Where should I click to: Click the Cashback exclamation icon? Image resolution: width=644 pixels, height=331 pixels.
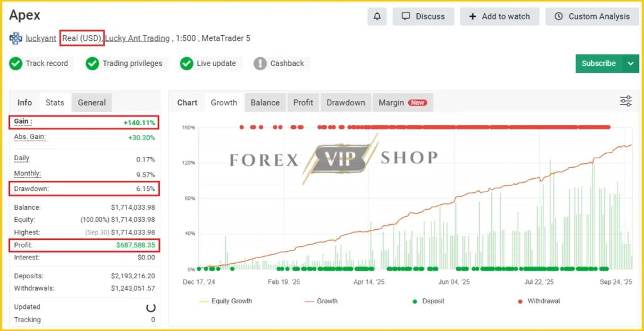[260, 63]
